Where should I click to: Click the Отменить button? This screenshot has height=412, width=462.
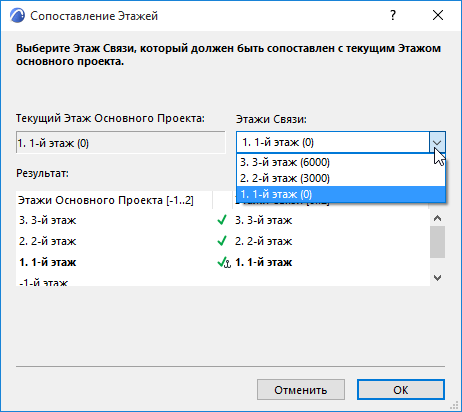[301, 390]
